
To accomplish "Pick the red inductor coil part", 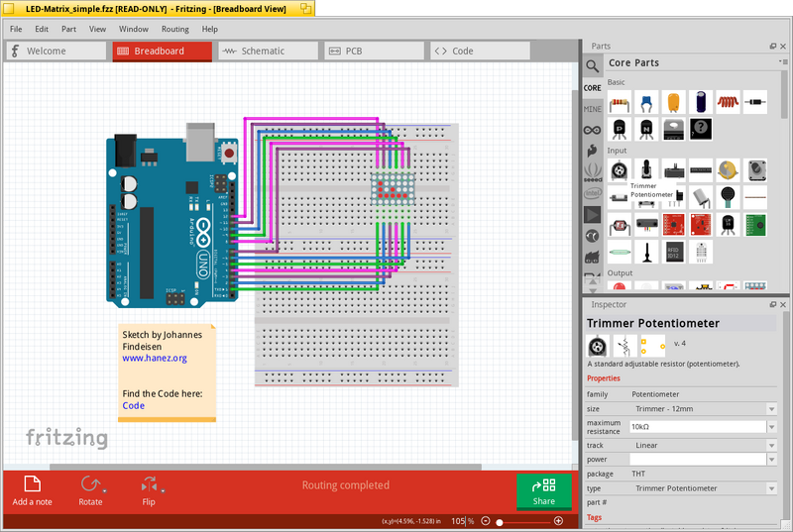I will click(728, 103).
